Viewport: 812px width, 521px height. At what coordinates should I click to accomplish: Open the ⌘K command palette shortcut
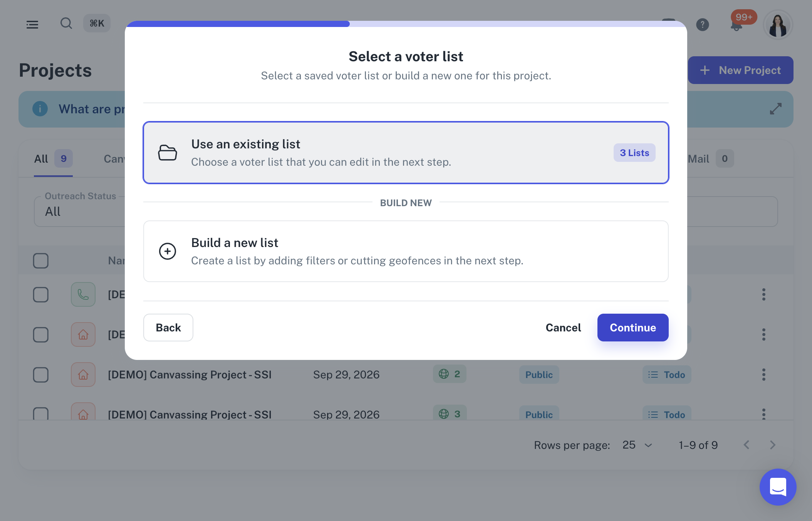coord(97,24)
